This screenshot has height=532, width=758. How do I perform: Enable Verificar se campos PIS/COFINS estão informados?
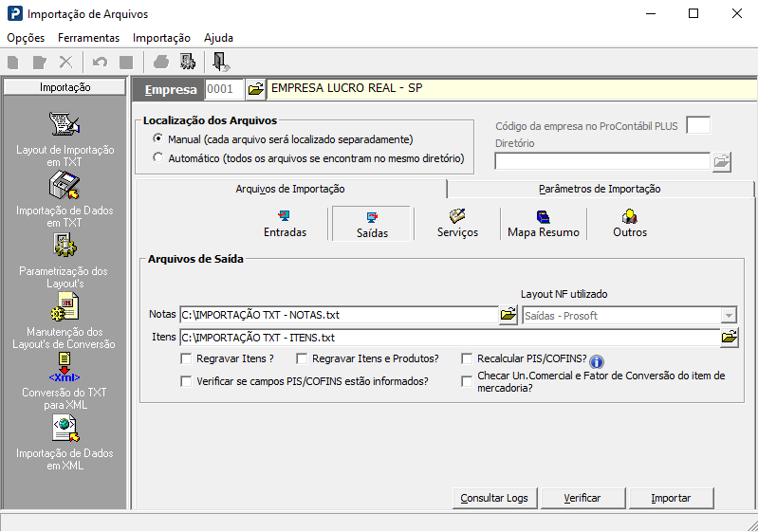click(186, 382)
